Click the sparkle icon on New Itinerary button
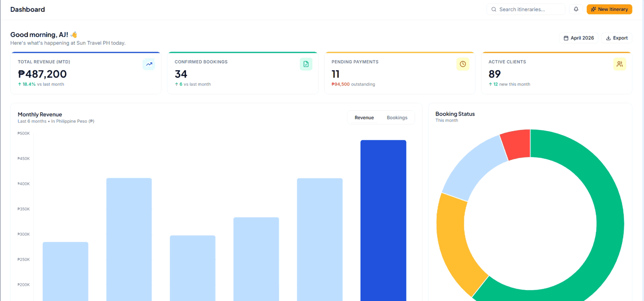The image size is (644, 301). tap(593, 9)
